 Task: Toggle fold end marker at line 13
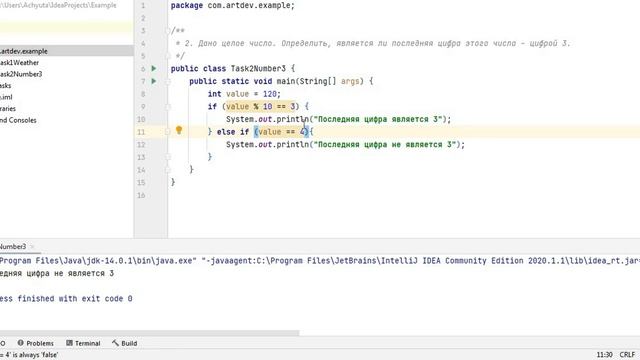pyautogui.click(x=167, y=157)
